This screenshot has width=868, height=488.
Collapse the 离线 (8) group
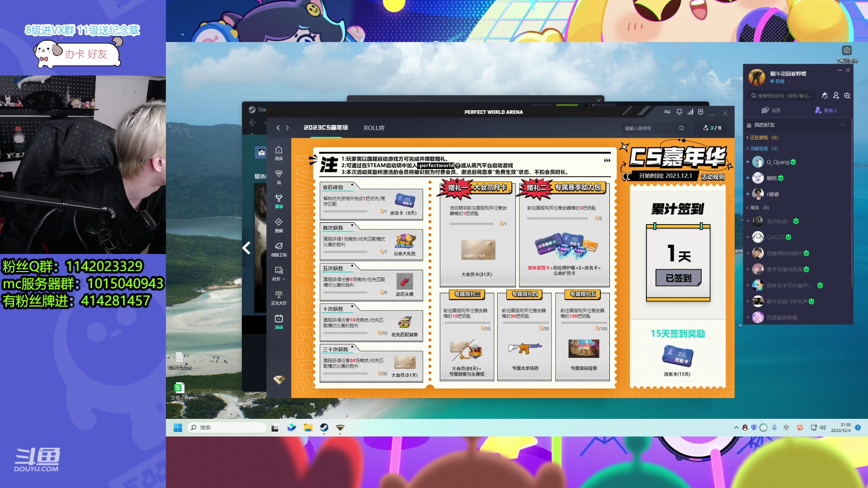(x=759, y=208)
